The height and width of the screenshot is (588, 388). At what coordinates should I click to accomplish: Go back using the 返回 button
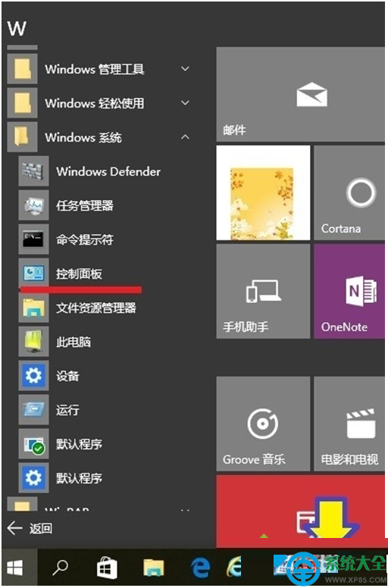point(30,528)
